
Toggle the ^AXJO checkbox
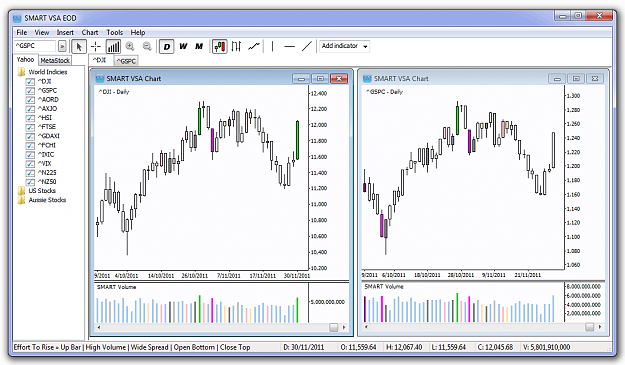[30, 109]
